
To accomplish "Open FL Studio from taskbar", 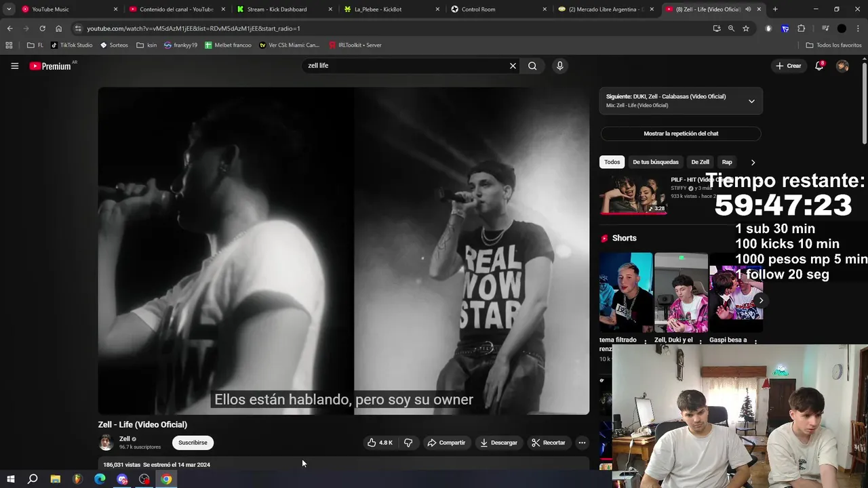I will (77, 479).
